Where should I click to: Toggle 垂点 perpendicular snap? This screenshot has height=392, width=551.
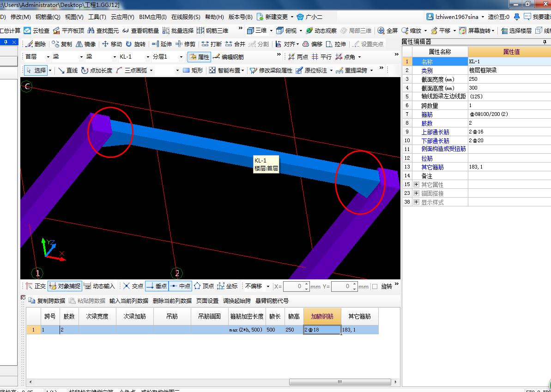[x=157, y=286]
